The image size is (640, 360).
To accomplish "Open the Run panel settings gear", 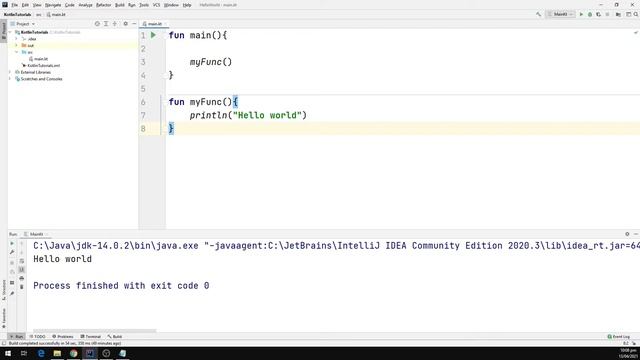I will click(x=627, y=234).
